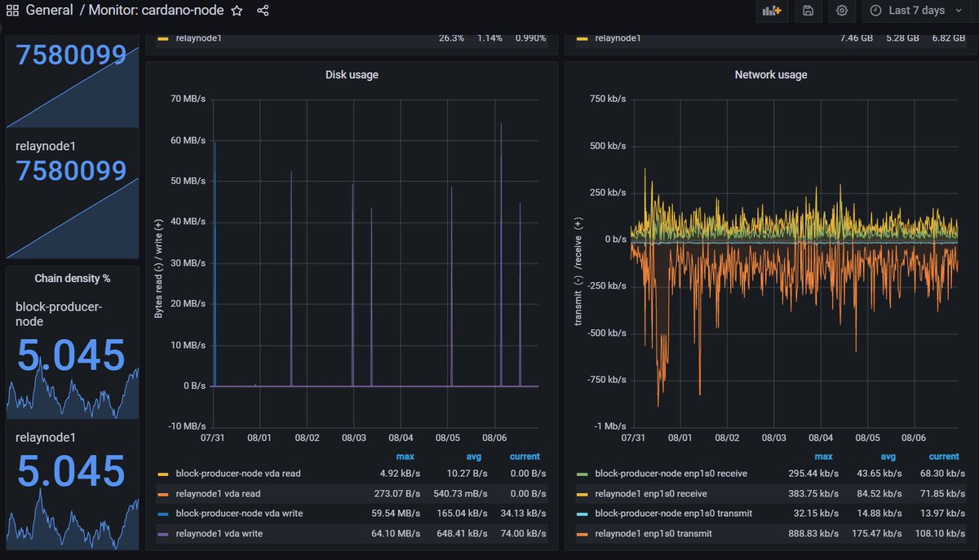Click purple swatch for relaynode1 vda write
Screen dimensions: 979x560
pyautogui.click(x=163, y=533)
